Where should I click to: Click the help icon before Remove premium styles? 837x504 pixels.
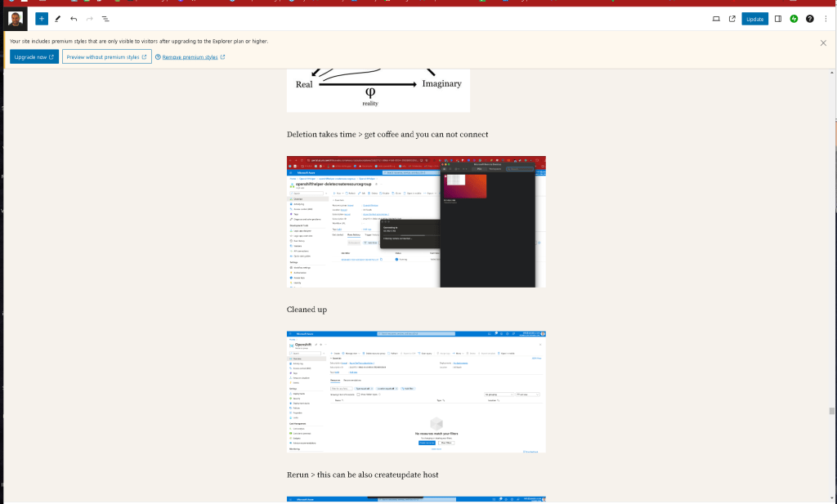(x=158, y=57)
